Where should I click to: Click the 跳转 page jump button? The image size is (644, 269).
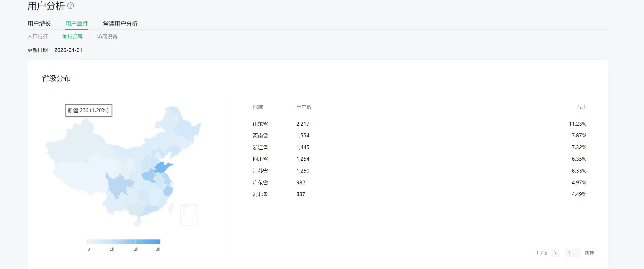589,253
